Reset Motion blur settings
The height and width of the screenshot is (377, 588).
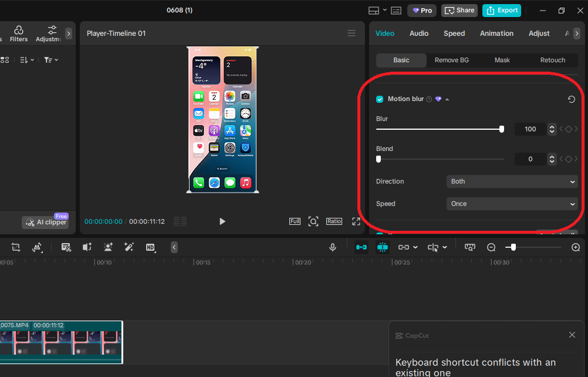tap(571, 99)
